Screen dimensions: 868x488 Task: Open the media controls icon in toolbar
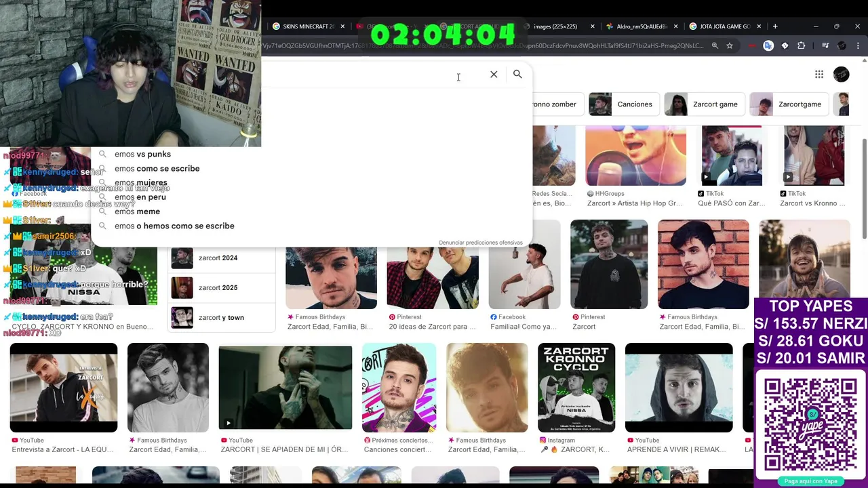[825, 45]
